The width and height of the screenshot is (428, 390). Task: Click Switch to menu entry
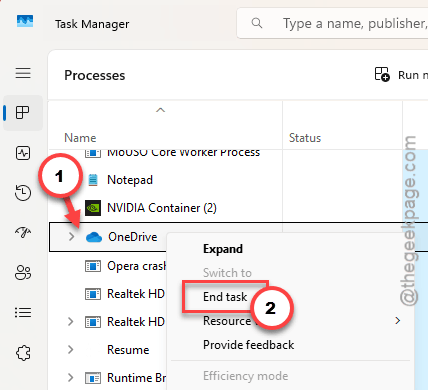227,273
